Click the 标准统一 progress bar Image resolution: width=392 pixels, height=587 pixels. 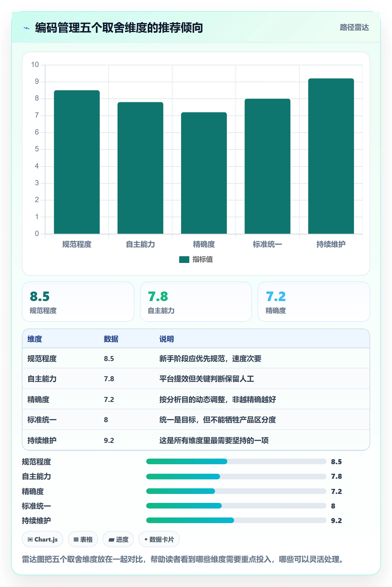click(236, 506)
